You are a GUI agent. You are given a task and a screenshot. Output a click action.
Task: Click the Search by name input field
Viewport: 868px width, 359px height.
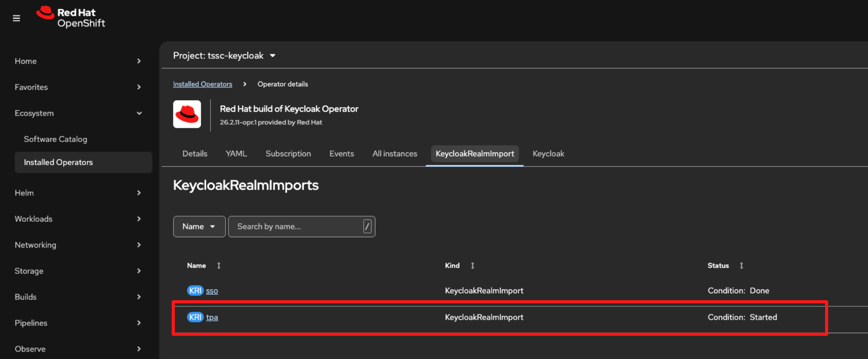pyautogui.click(x=298, y=227)
